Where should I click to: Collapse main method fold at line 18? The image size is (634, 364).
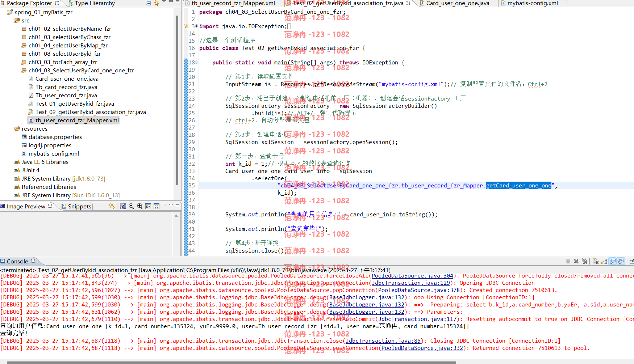(x=197, y=62)
